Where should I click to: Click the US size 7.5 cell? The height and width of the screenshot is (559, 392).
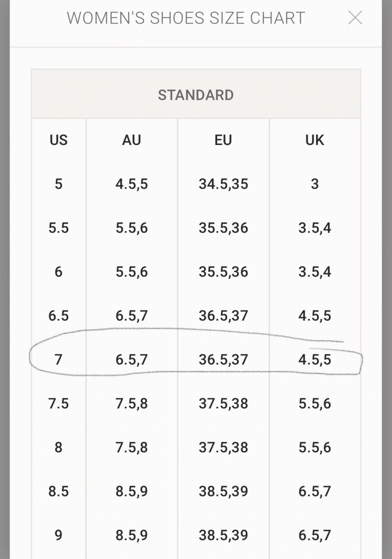(59, 403)
